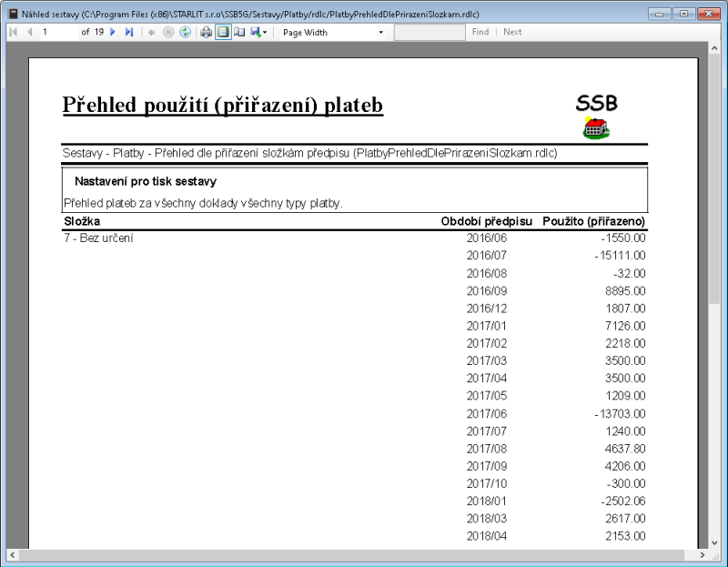Go to last page with end-arrow icon
Image resolution: width=728 pixels, height=567 pixels.
[128, 32]
